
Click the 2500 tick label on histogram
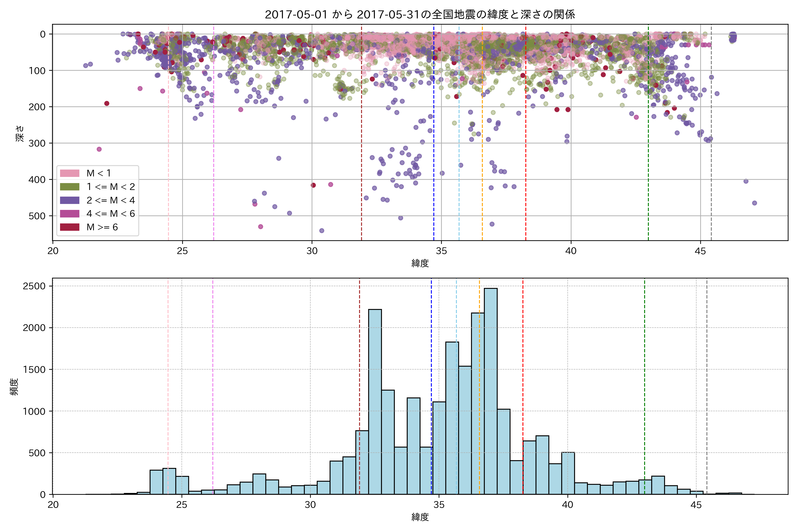[x=34, y=286]
